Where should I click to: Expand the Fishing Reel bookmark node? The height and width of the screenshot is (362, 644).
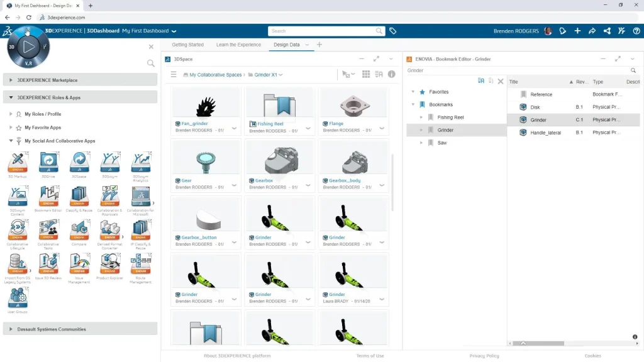click(x=421, y=118)
